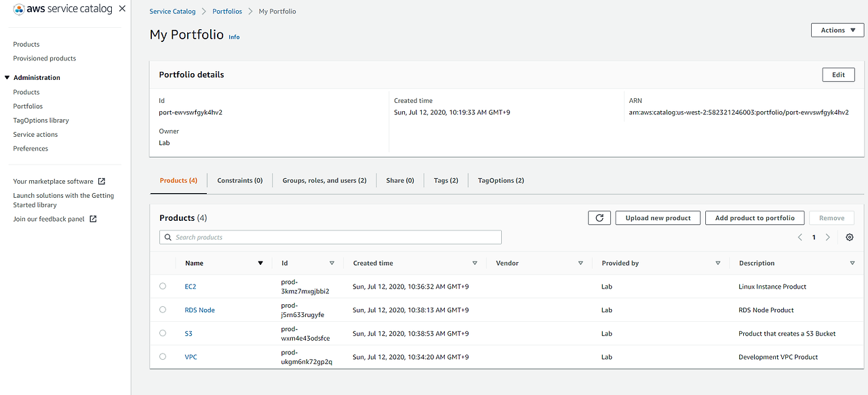Open Your marketplace software link
The width and height of the screenshot is (868, 395).
54,182
